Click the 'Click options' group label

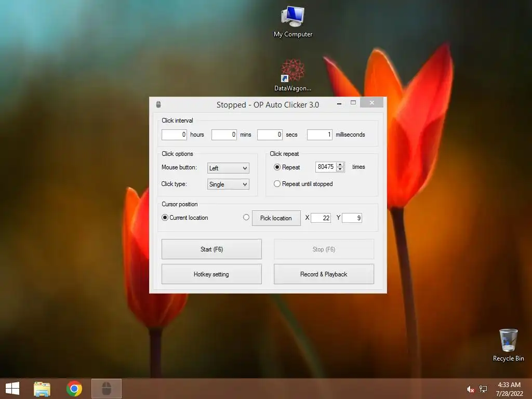[177, 154]
